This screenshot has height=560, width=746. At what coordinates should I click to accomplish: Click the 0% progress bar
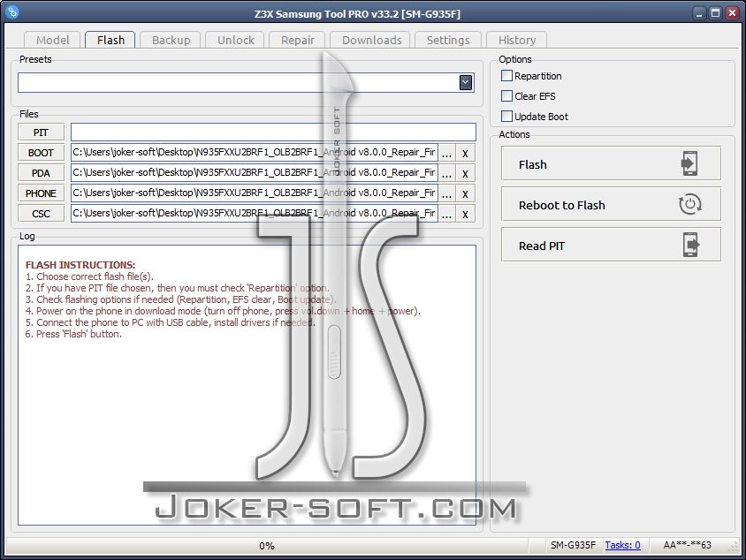pyautogui.click(x=267, y=546)
